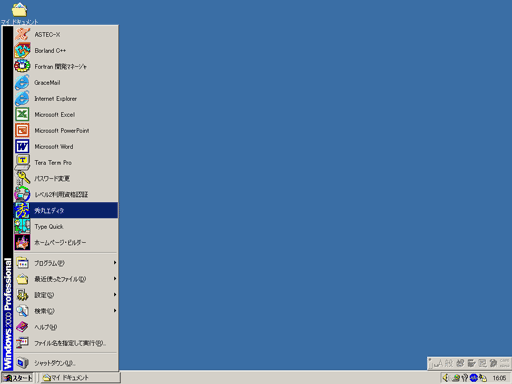Launch Homepage Builder from the menu
Viewport: 512px width, 384px height.
click(65, 242)
